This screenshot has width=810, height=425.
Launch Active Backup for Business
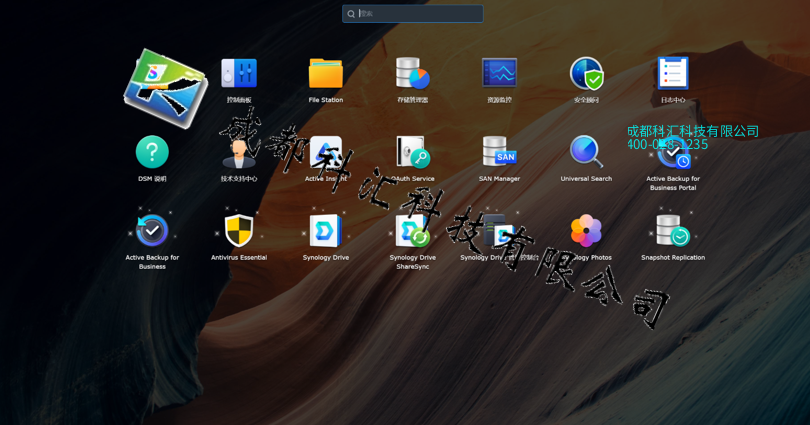point(152,230)
